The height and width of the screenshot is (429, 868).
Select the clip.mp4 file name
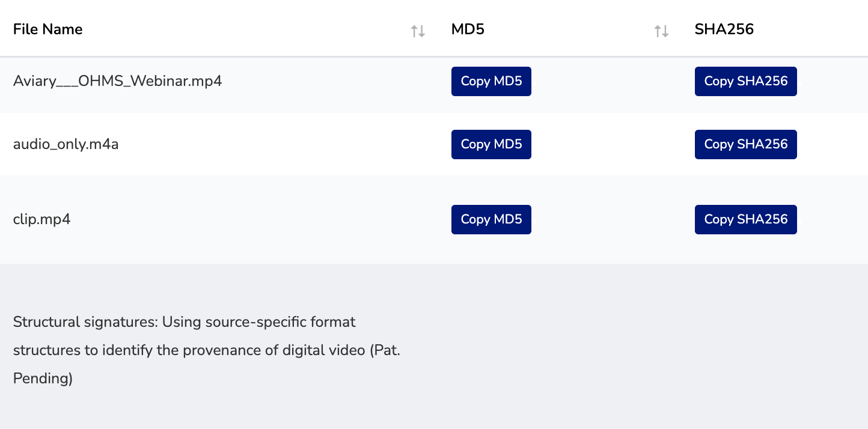42,219
